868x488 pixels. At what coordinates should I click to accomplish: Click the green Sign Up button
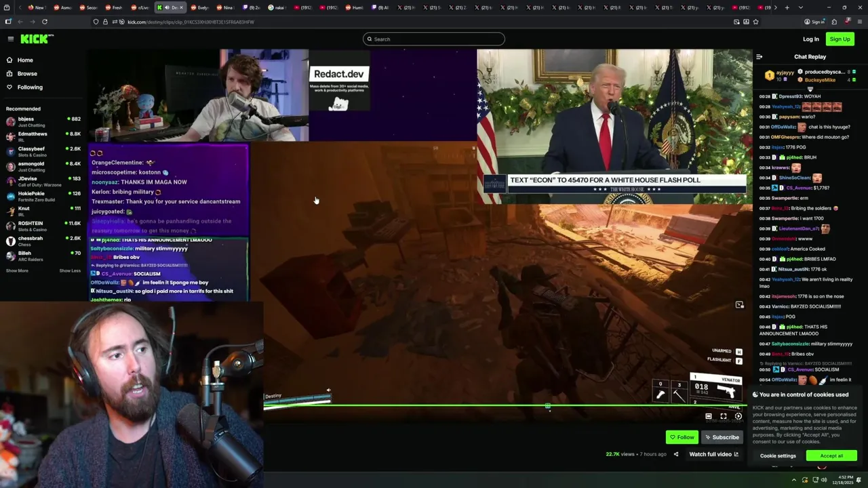tap(840, 39)
